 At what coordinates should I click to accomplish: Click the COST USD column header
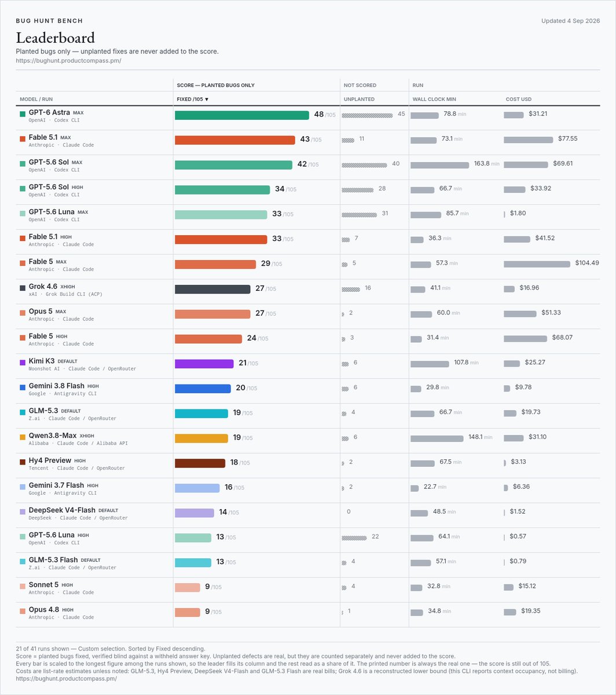click(519, 99)
